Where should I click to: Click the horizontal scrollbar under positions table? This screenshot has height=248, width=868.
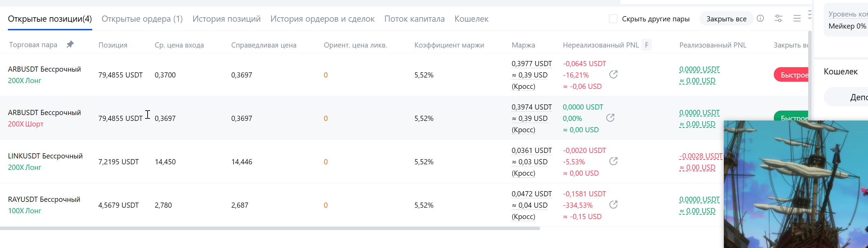coord(270,228)
